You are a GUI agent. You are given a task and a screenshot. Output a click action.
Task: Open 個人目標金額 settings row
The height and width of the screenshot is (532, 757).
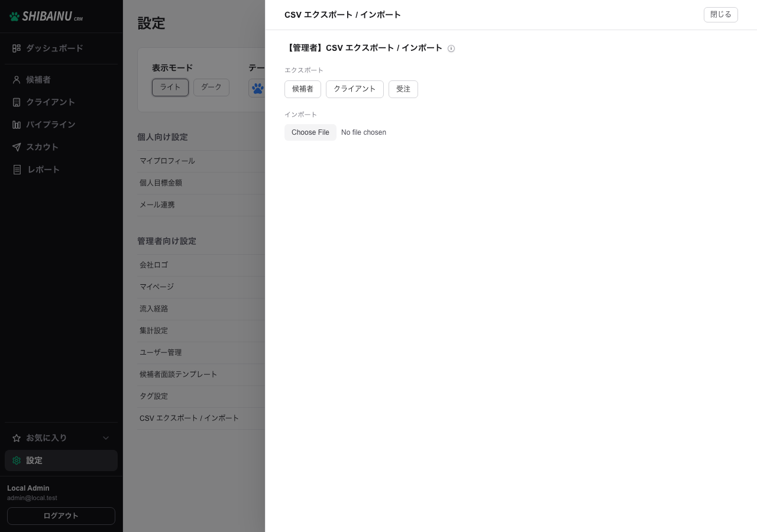click(x=201, y=183)
